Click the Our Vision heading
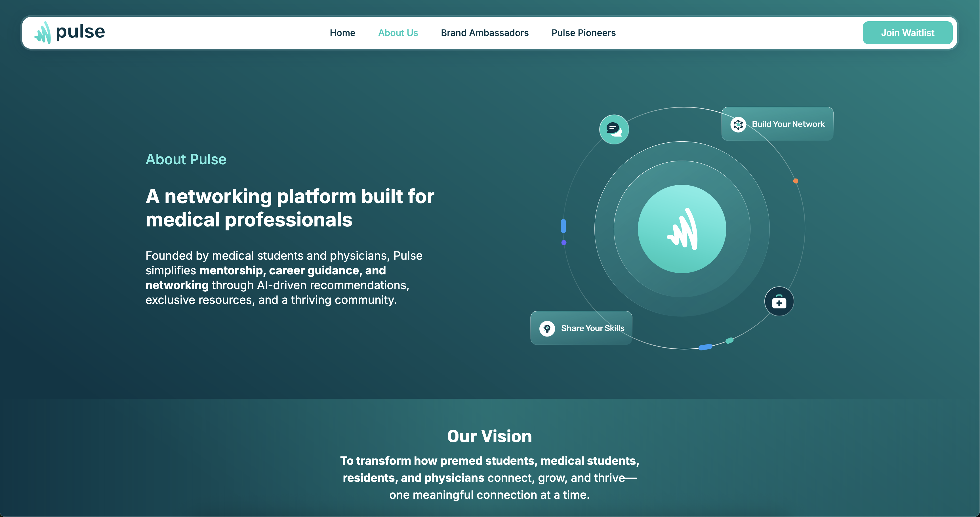980x517 pixels. 489,436
